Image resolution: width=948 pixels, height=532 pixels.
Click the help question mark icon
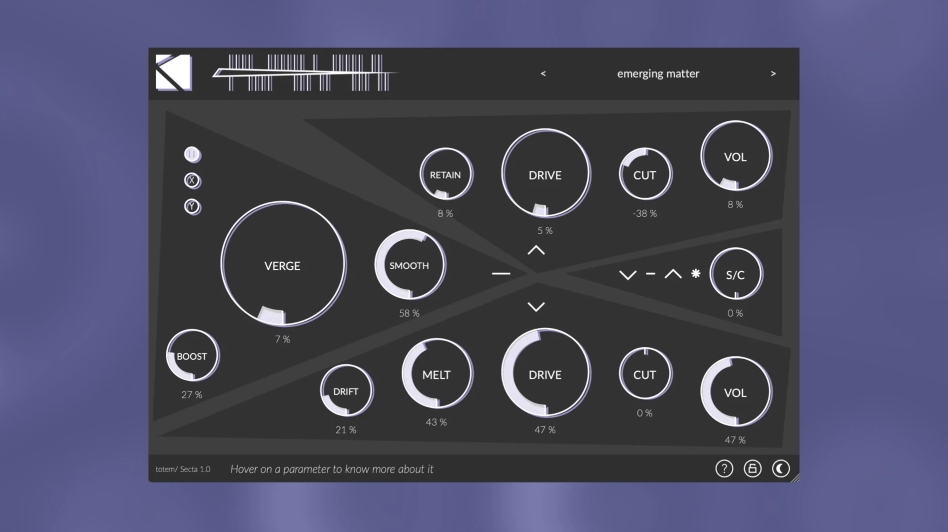(x=724, y=468)
